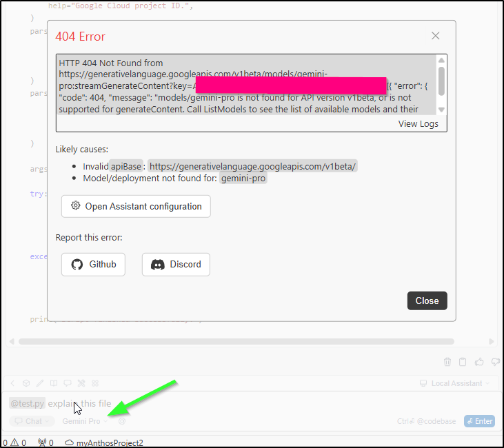
Task: Click the Github logo icon
Action: [77, 265]
